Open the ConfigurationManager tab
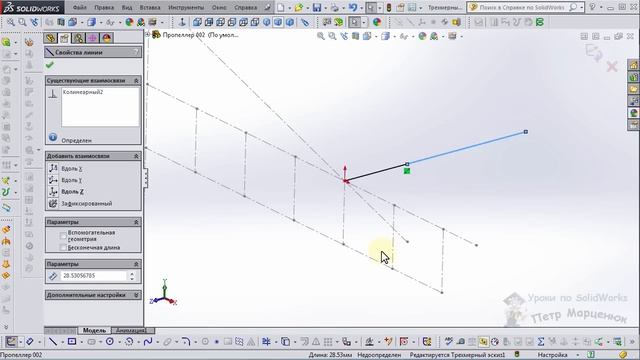Screen dimensions: 640x360 pos(78,38)
